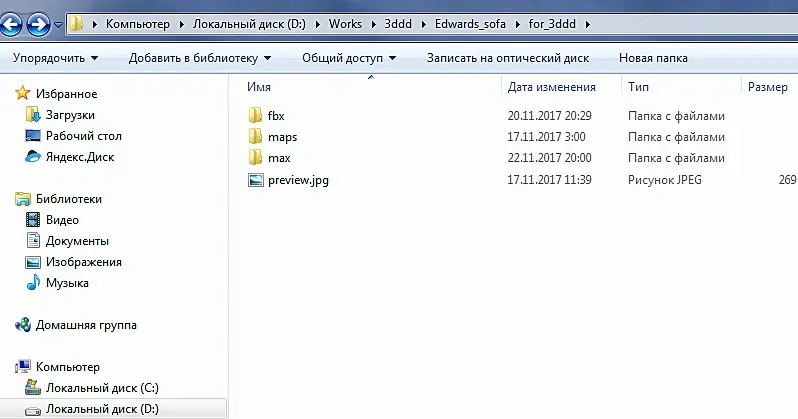Select the max folder icon
This screenshot has height=419, width=798.
pyautogui.click(x=255, y=158)
